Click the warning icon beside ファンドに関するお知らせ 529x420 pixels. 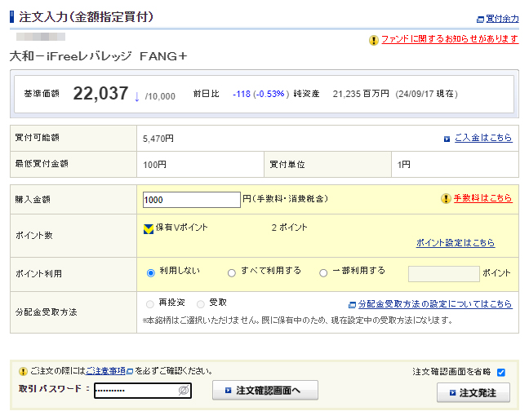[x=374, y=39]
